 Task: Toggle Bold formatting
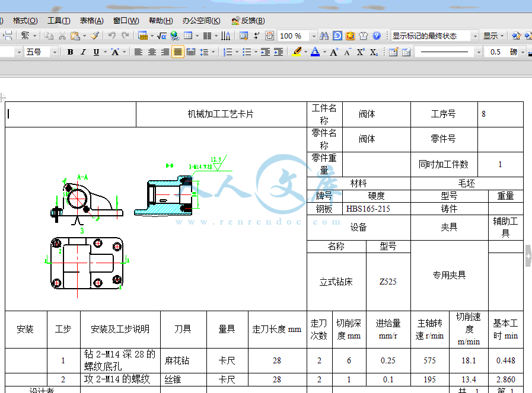pos(70,52)
